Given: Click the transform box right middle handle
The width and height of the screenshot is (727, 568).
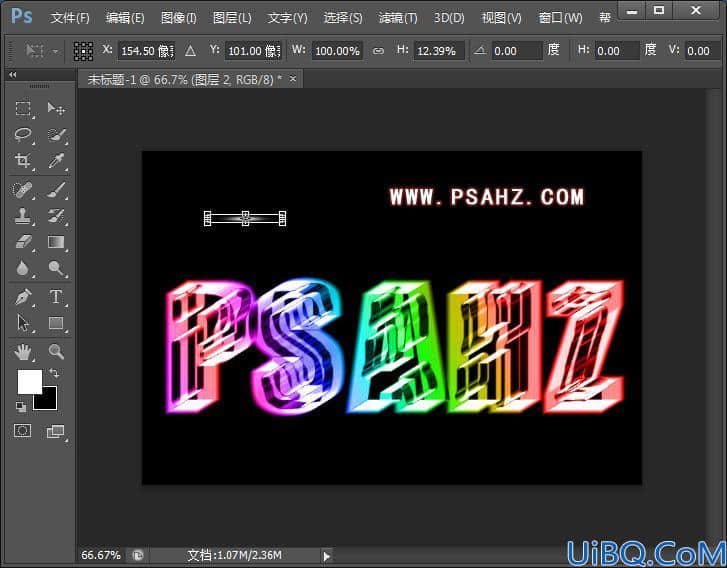Looking at the screenshot, I should click(282, 218).
